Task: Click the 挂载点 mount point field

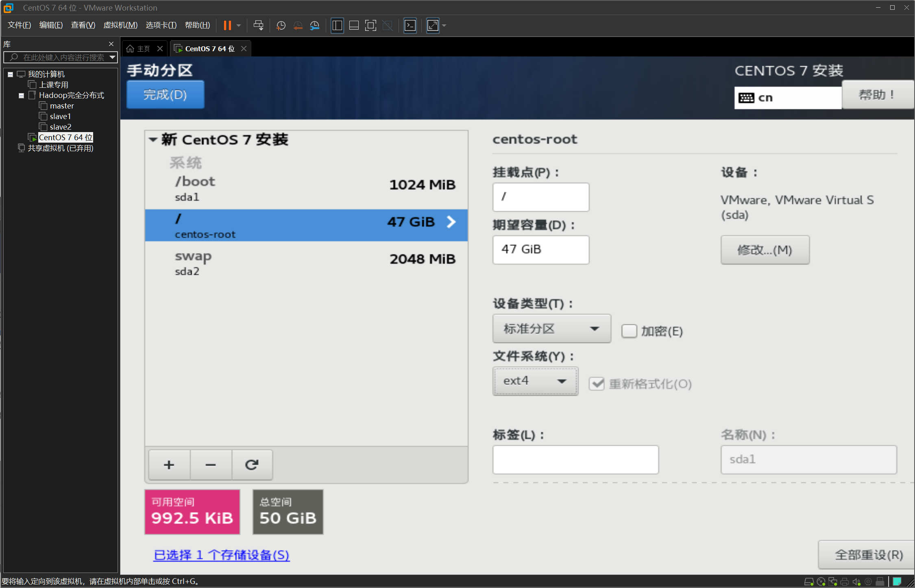Action: click(x=541, y=197)
